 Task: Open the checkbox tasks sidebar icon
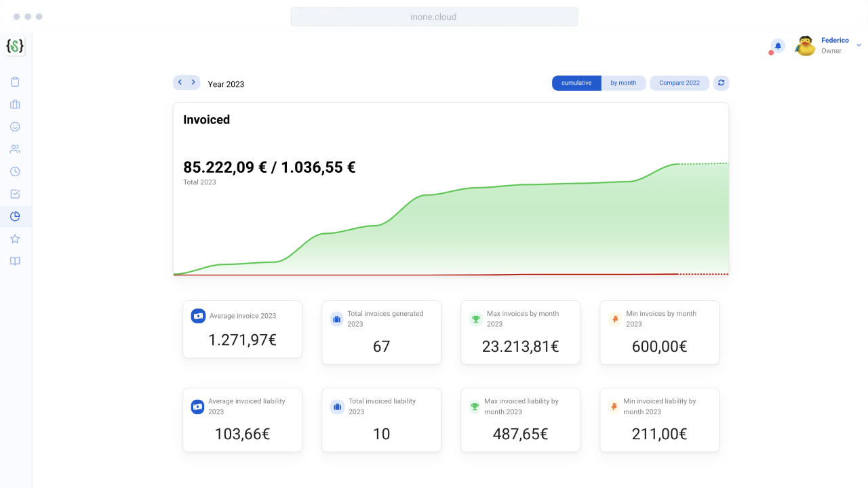(15, 194)
